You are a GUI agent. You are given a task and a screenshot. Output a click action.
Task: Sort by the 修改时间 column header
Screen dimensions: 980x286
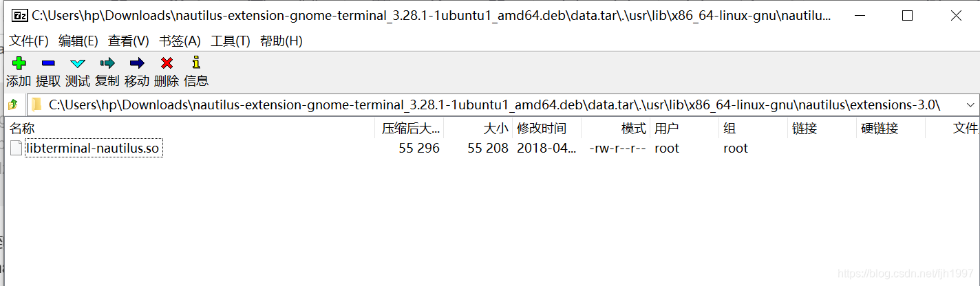tap(542, 129)
